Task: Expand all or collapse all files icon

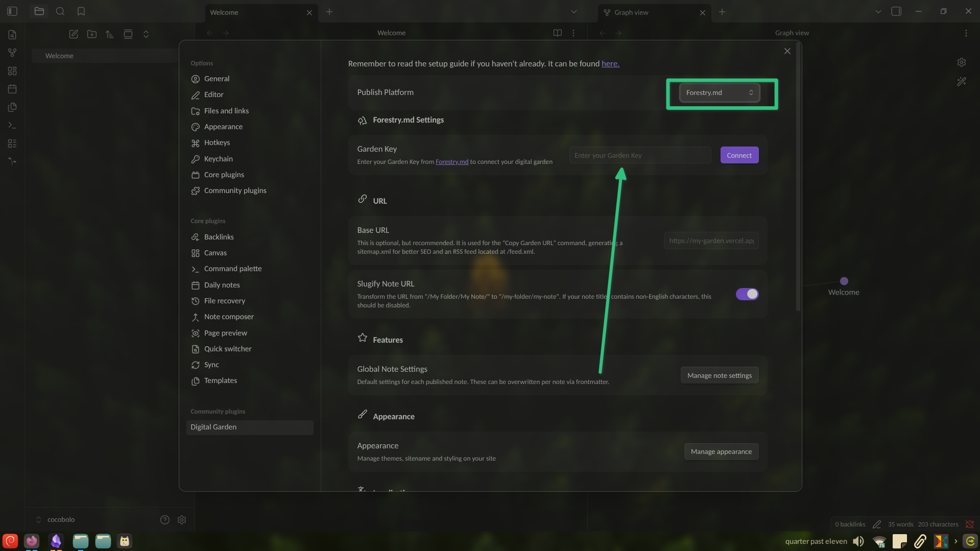Action: pos(146,34)
